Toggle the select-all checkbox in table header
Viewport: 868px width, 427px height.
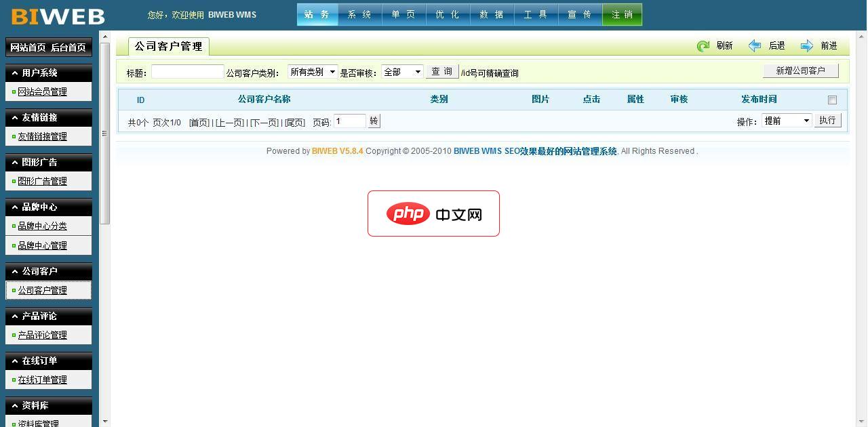coord(833,98)
